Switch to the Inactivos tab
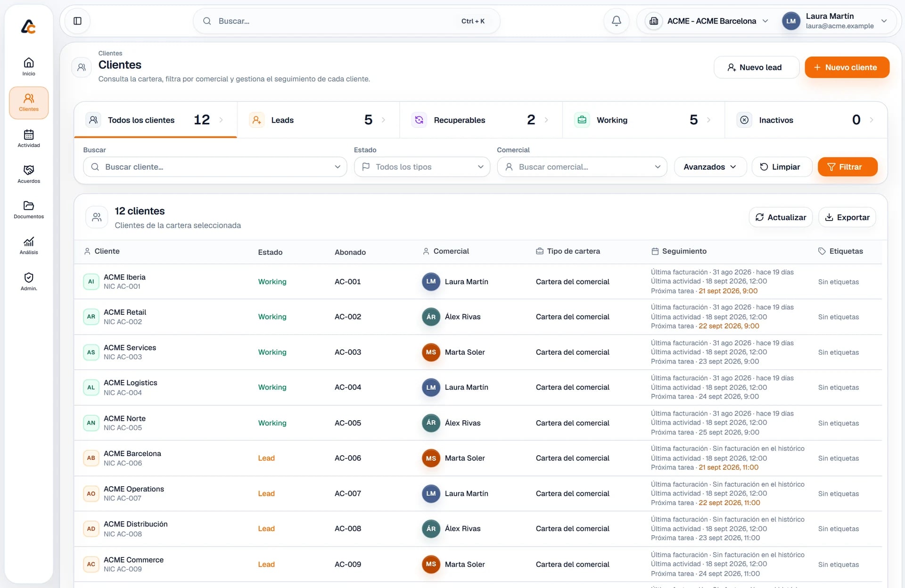The width and height of the screenshot is (905, 588). point(806,120)
